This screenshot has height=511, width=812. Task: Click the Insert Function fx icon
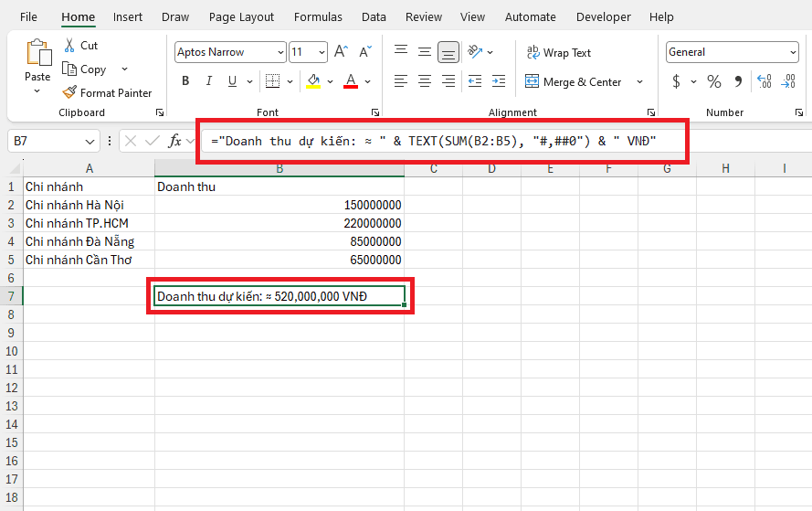175,141
